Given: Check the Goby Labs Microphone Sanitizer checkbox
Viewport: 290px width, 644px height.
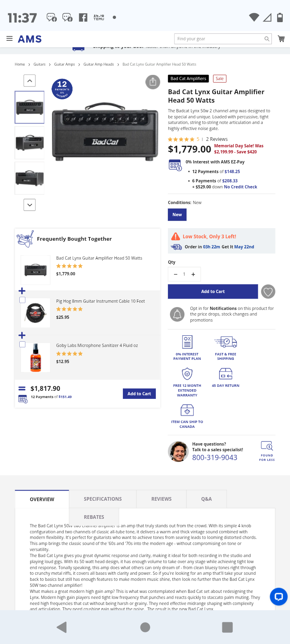Looking at the screenshot, I should coord(23,344).
